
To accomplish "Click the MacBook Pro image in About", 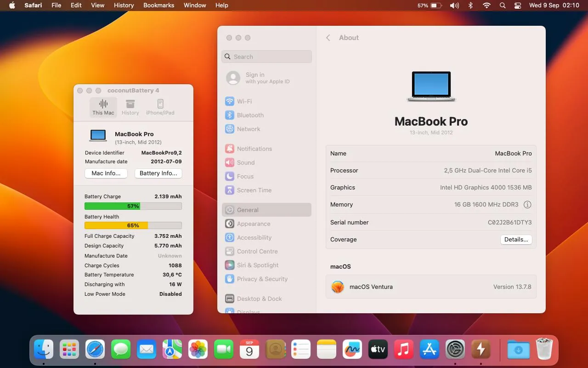I will (431, 86).
